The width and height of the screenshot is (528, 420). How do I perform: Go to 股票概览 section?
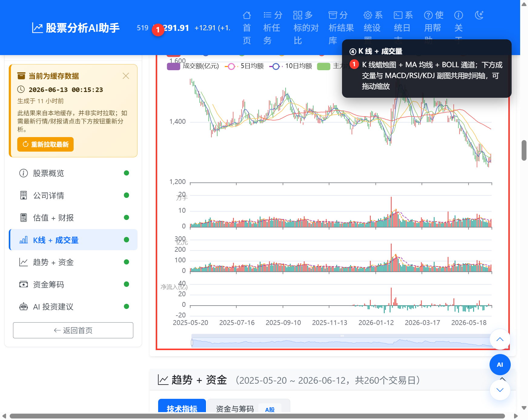[73, 173]
